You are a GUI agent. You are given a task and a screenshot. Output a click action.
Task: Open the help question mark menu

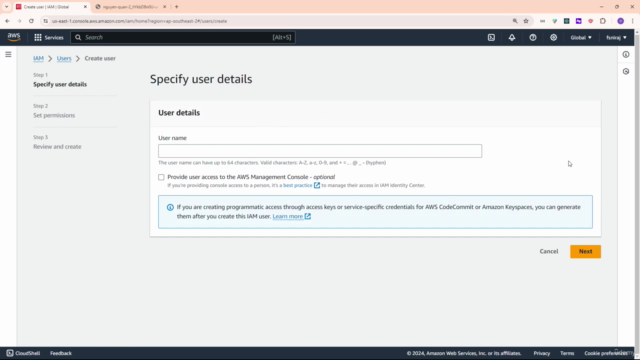[533, 38]
